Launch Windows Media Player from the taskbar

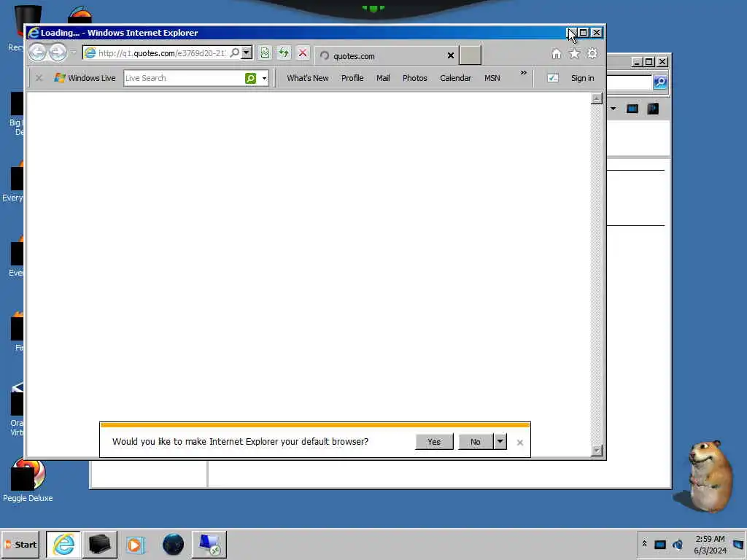[x=136, y=544]
